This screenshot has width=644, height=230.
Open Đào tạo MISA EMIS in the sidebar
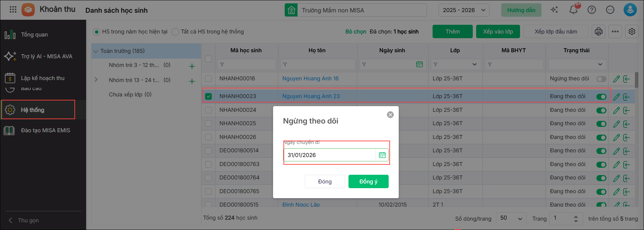pyautogui.click(x=43, y=130)
